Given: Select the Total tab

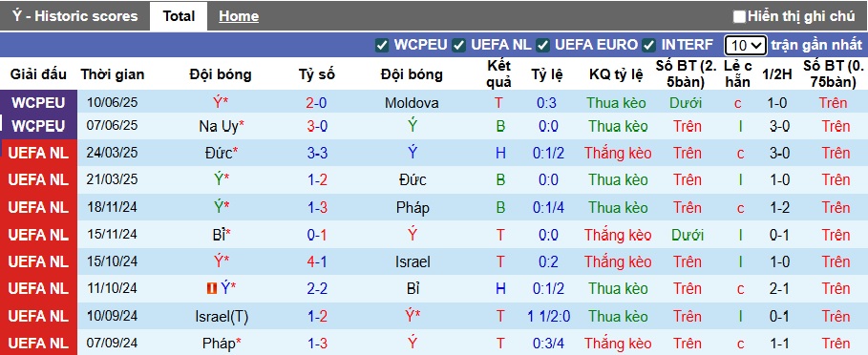Looking at the screenshot, I should click(x=179, y=16).
